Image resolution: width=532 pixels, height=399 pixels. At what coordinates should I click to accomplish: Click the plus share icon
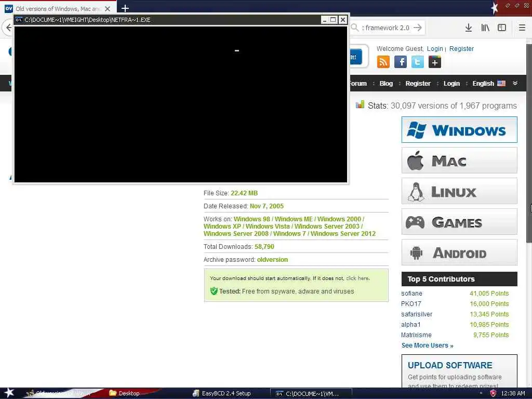click(435, 62)
